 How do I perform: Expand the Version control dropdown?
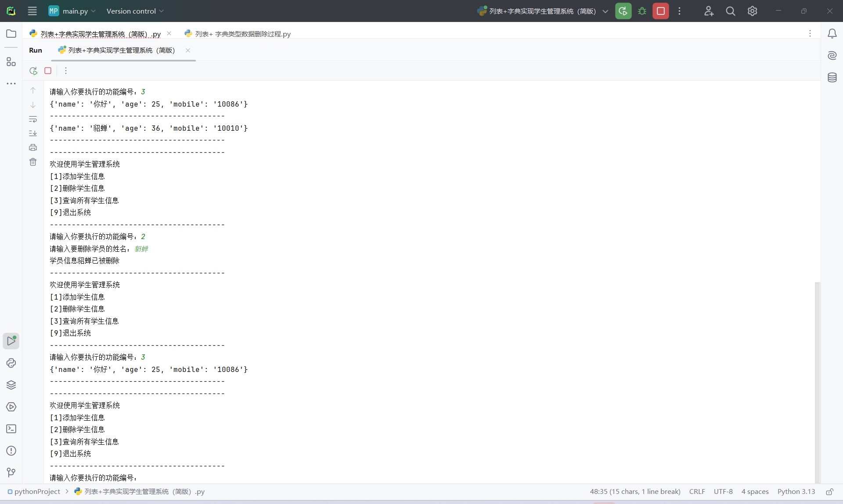135,11
